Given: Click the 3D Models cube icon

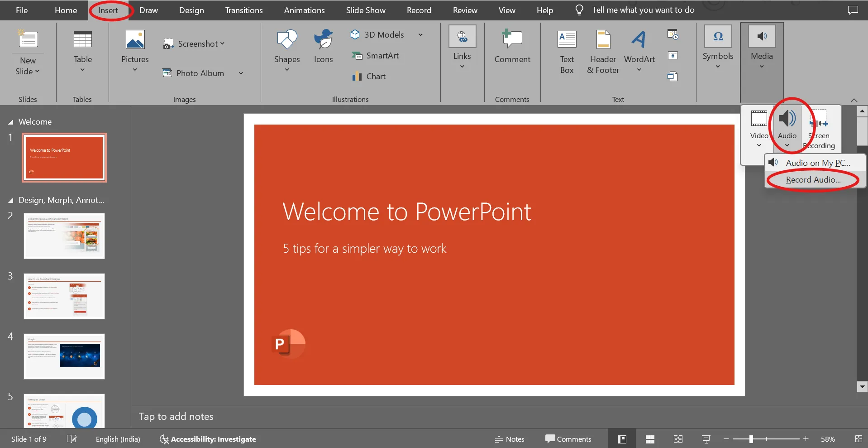Looking at the screenshot, I should [355, 34].
